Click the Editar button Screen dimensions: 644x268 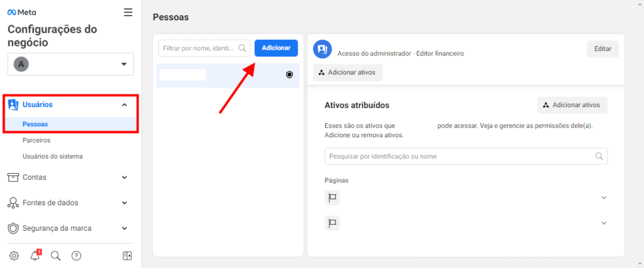[x=603, y=49]
